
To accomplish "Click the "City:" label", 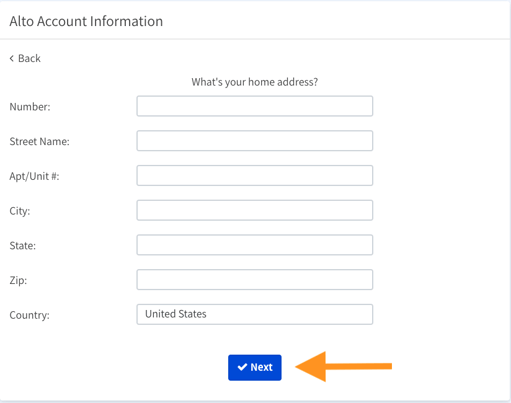I will tap(20, 211).
